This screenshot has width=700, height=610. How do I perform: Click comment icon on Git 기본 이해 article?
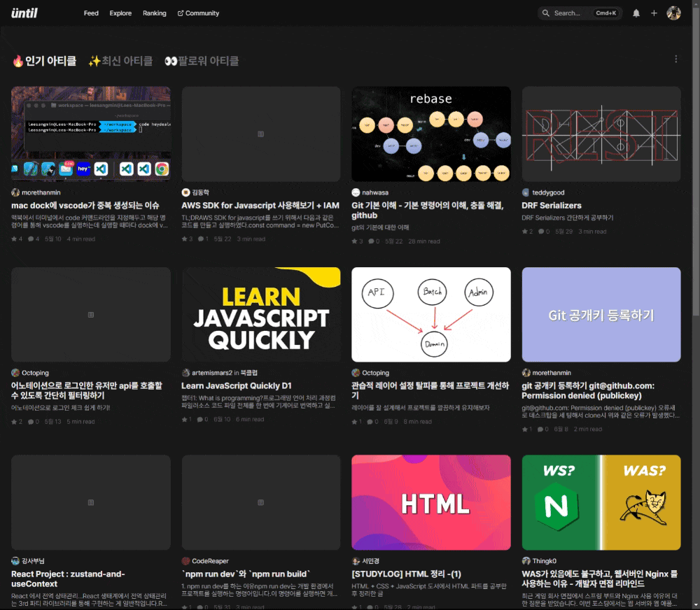point(371,241)
